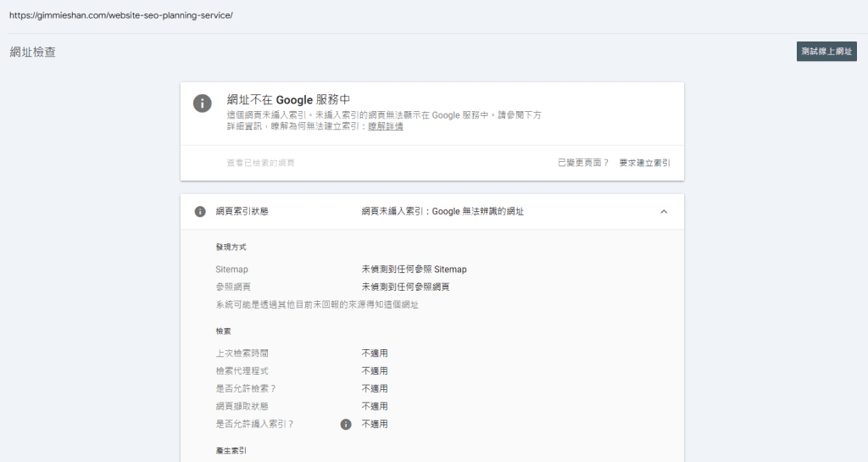The image size is (868, 462).
Task: Click the 網頁擷取狀態 label
Action: click(x=242, y=406)
